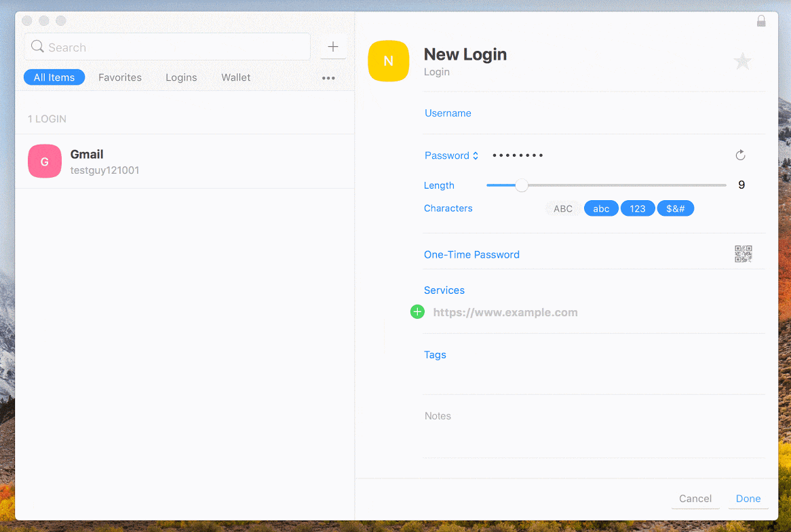Image resolution: width=791 pixels, height=532 pixels.
Task: Click the yellow N login icon
Action: (389, 61)
